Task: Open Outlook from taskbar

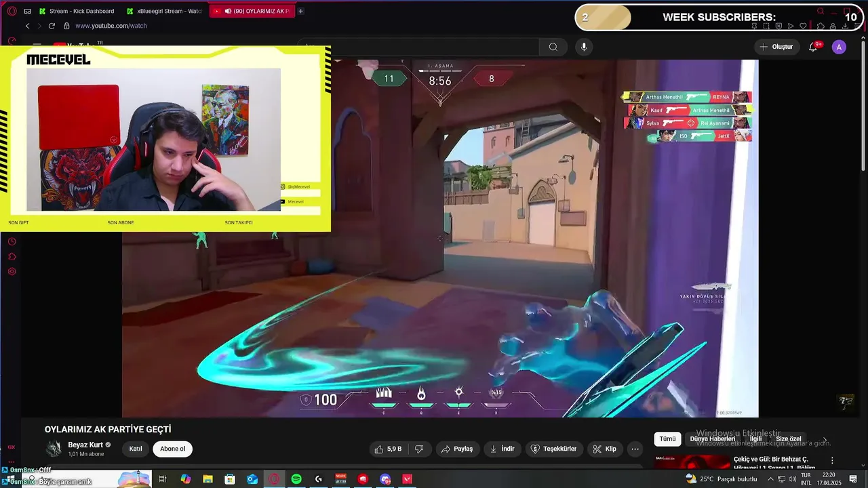Action: pos(252,479)
